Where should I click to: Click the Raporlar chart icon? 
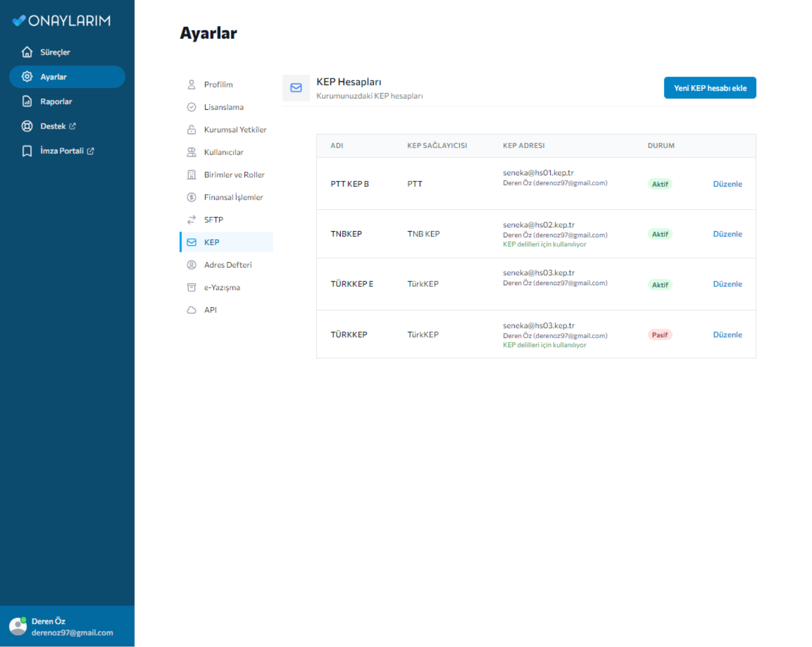(27, 101)
